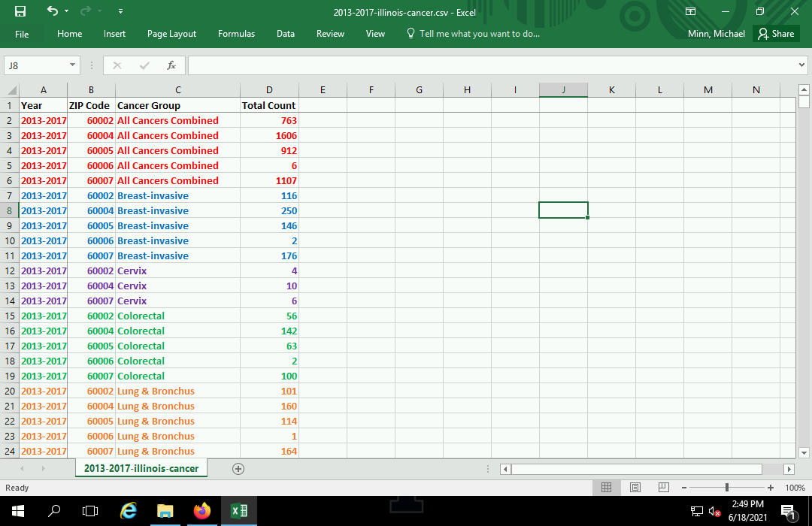Switch to Normal view in status bar
The image size is (812, 526).
pos(607,488)
